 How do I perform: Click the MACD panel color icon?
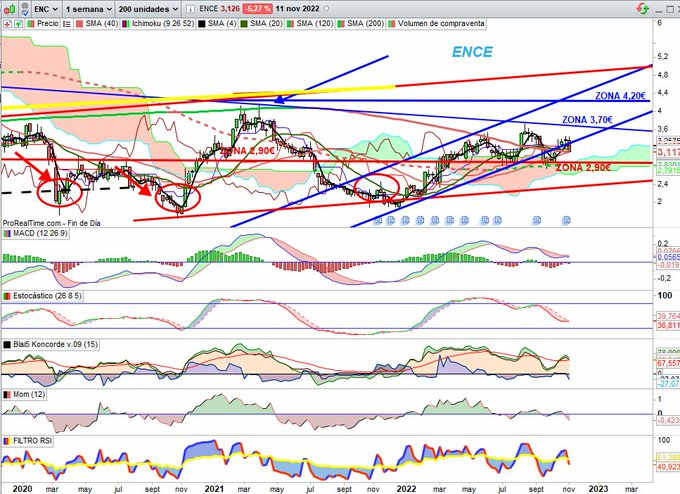[7, 234]
